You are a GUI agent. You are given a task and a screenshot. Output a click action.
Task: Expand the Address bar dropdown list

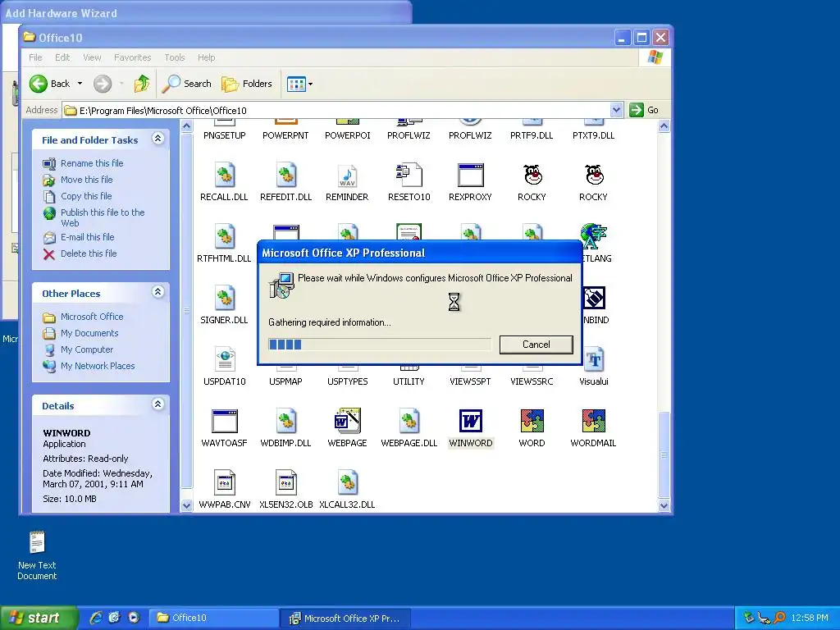(616, 110)
